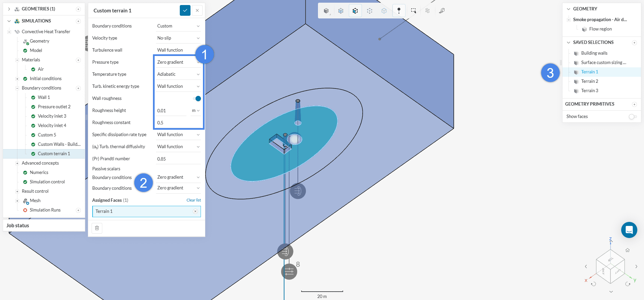Enable the Show faces toggle
Viewport: 644px width, 300px height.
633,117
